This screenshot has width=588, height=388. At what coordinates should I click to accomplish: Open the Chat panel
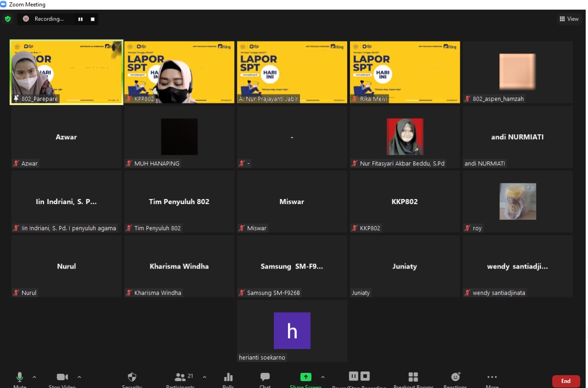pos(265,377)
